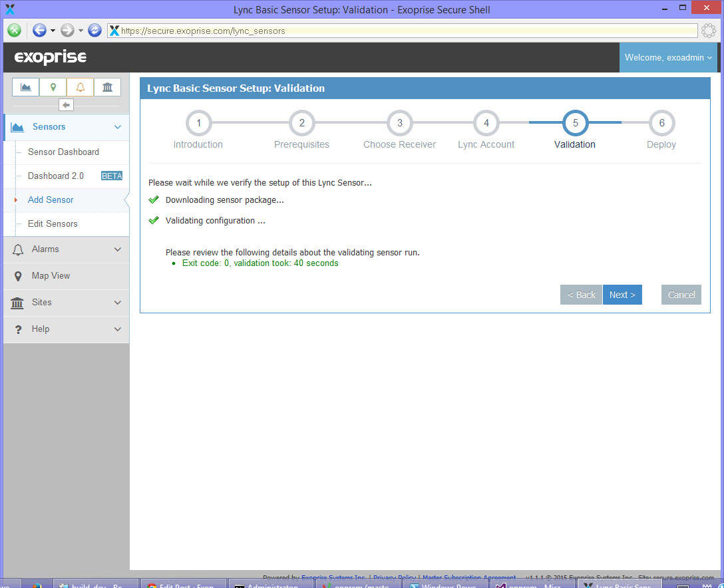Viewport: 724px width, 588px height.
Task: Click the Sites building icon in sidebar
Action: 17,303
